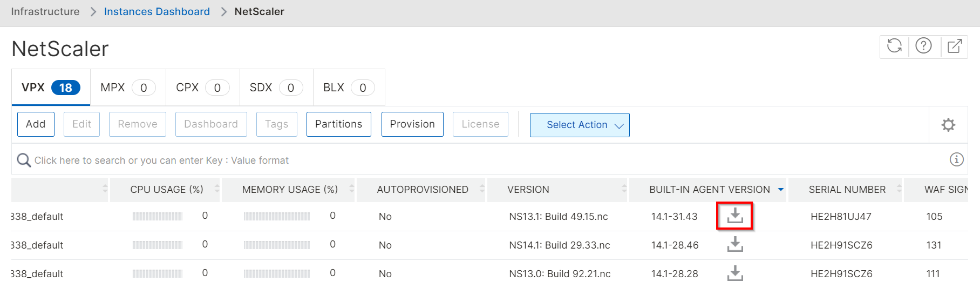Toggle Built-in Agent Version sort arrow
The width and height of the screenshot is (980, 288).
tap(780, 190)
